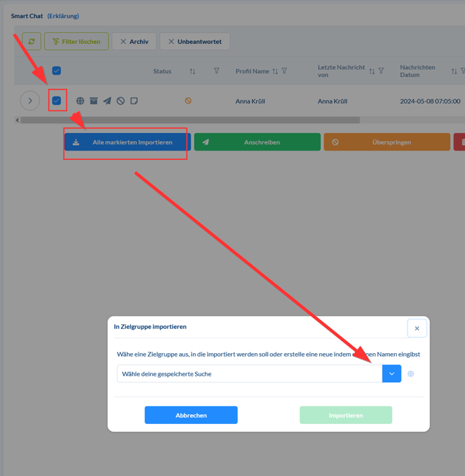Uncheck the checkbox for Anna Krüll's row

coord(57,101)
